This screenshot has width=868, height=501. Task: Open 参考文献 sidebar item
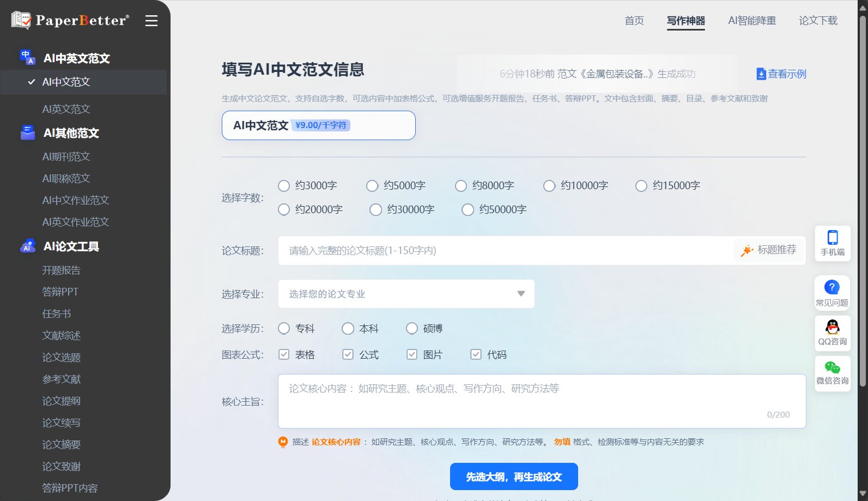[62, 379]
